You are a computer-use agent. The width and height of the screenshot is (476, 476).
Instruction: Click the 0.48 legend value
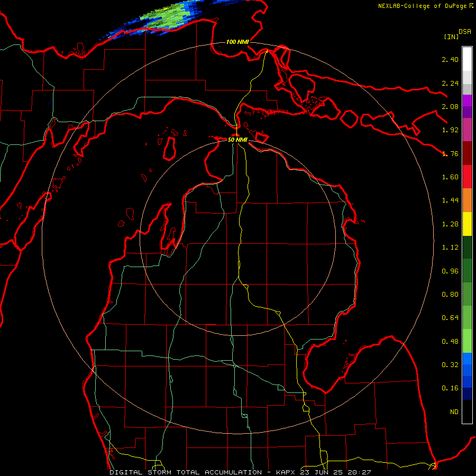(x=450, y=342)
